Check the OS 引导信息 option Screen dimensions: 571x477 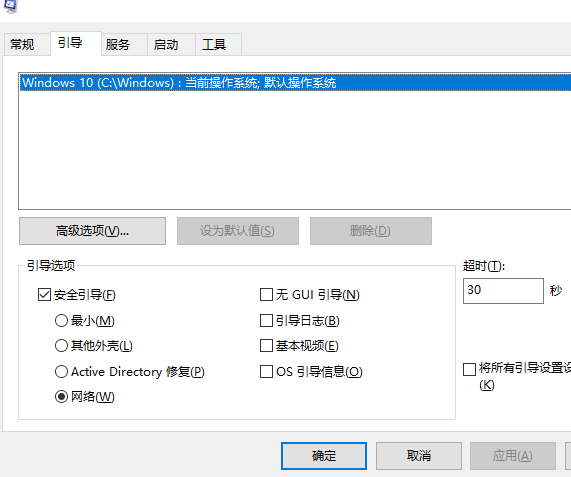point(267,371)
